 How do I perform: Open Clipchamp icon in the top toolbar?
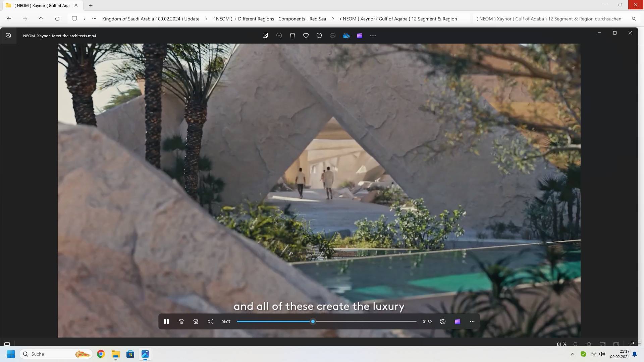pos(360,36)
